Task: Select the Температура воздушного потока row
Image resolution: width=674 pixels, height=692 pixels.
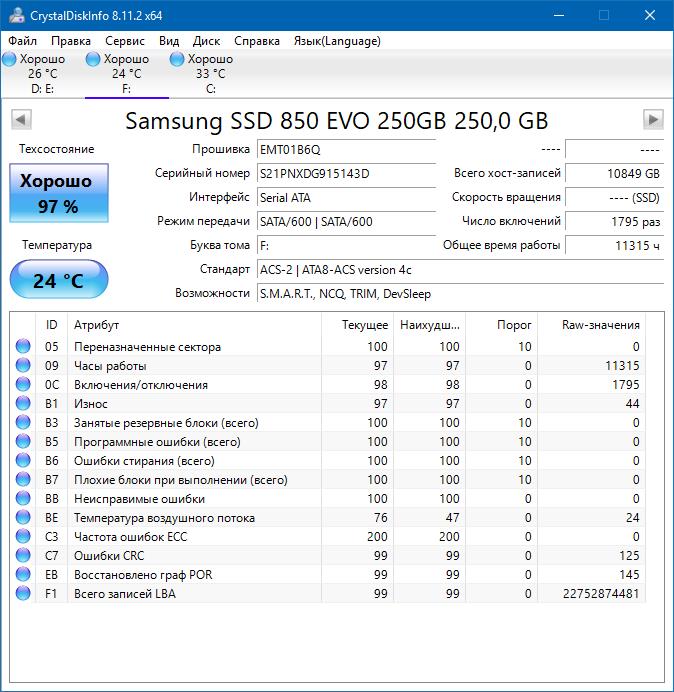Action: point(328,517)
